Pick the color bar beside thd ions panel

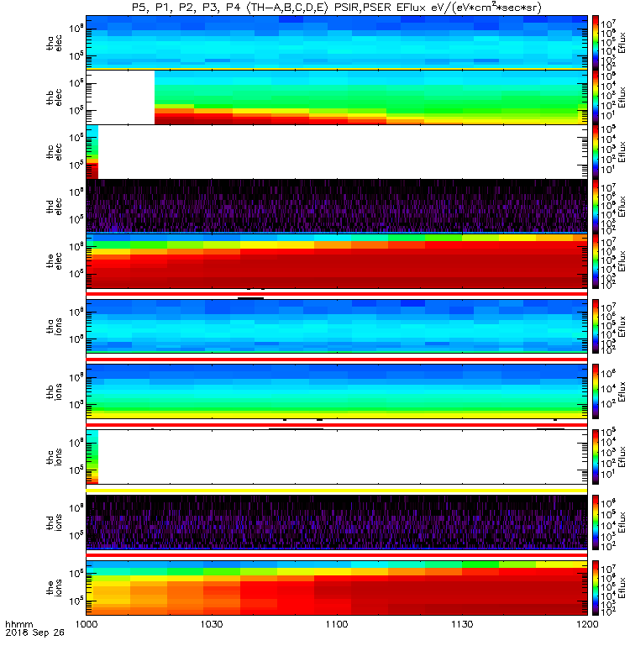(x=596, y=522)
